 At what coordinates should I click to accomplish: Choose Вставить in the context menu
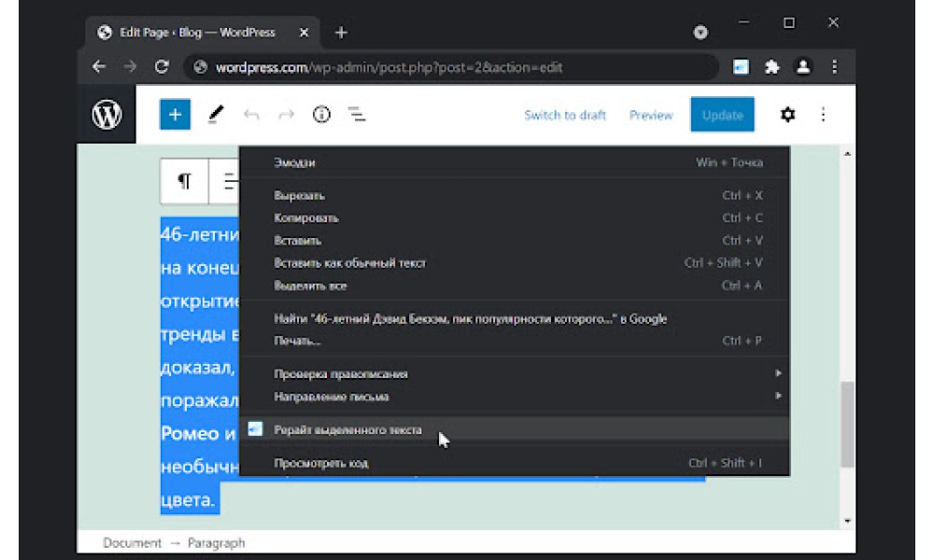pyautogui.click(x=515, y=241)
